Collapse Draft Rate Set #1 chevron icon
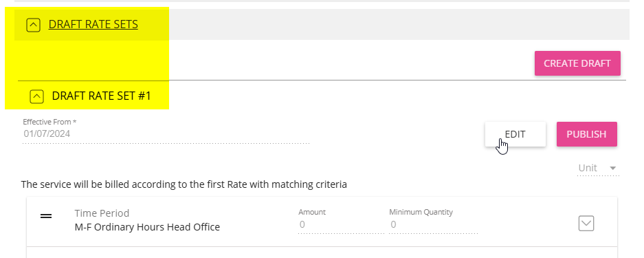The height and width of the screenshot is (258, 644). click(36, 96)
